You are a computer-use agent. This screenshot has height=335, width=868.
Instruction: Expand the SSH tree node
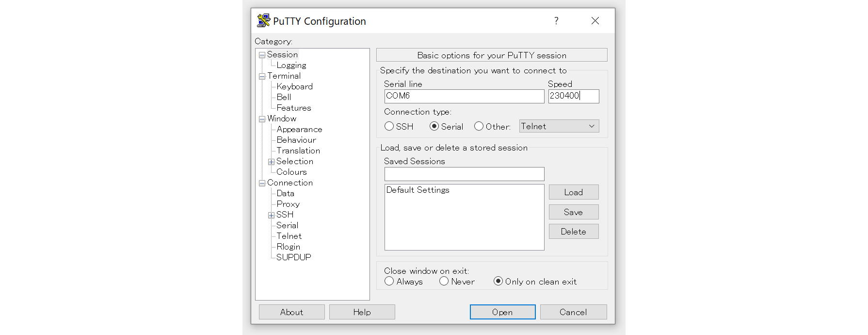point(272,215)
